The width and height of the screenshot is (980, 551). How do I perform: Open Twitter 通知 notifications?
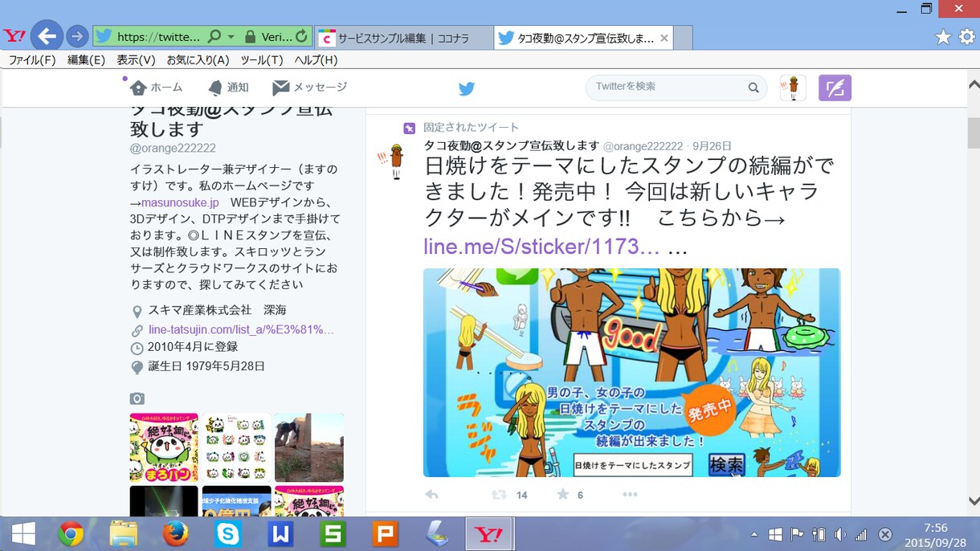point(228,88)
